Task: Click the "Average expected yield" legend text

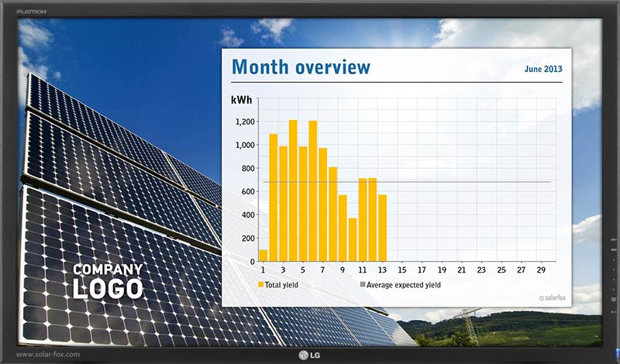Action: (403, 285)
